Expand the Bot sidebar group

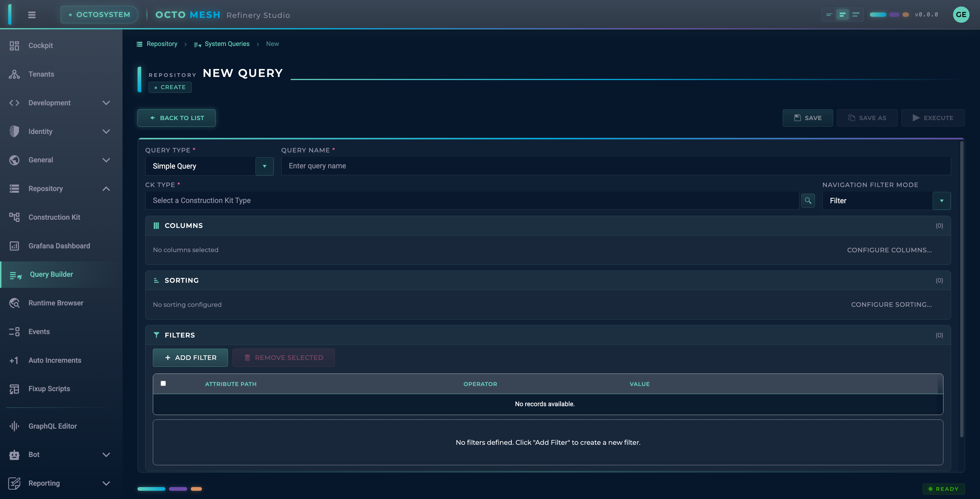click(106, 455)
